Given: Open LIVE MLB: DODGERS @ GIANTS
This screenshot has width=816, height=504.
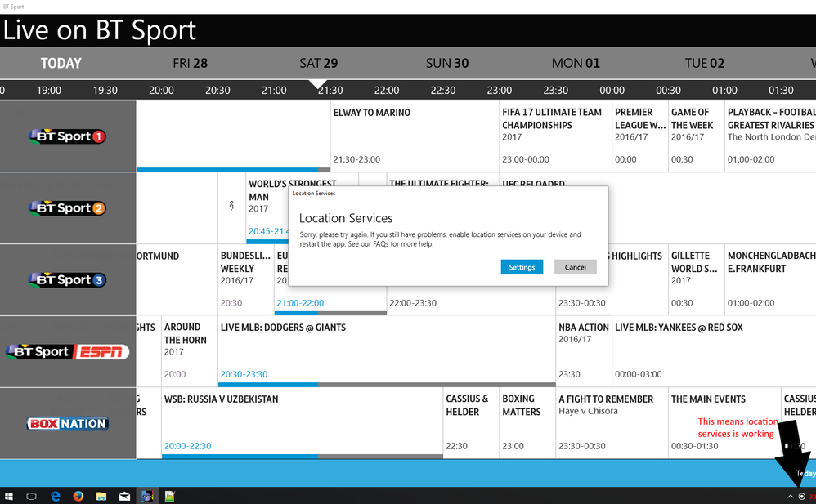Looking at the screenshot, I should pyautogui.click(x=387, y=350).
